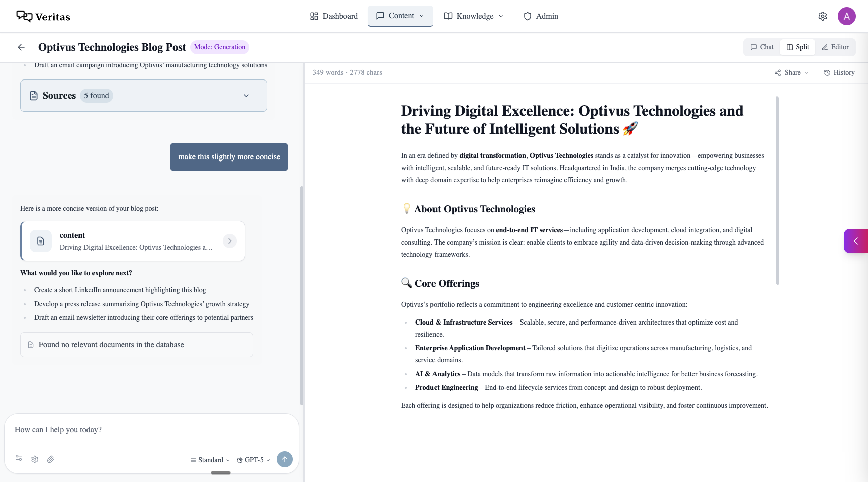Send the message with the arrow button
The image size is (868, 482).
click(284, 459)
